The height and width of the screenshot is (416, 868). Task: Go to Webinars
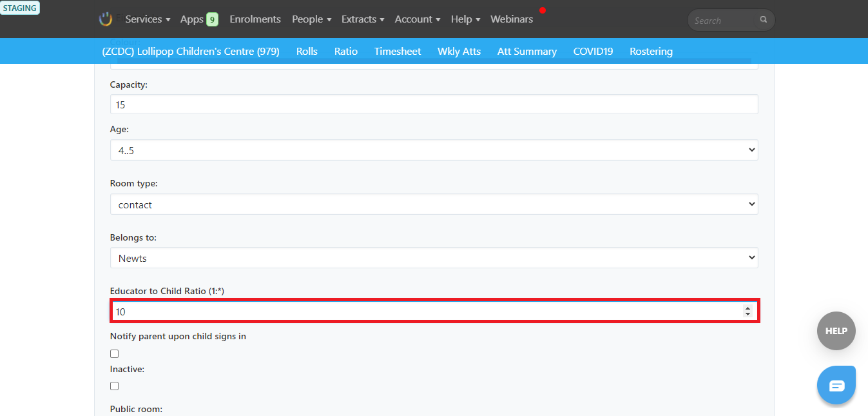[x=512, y=19]
